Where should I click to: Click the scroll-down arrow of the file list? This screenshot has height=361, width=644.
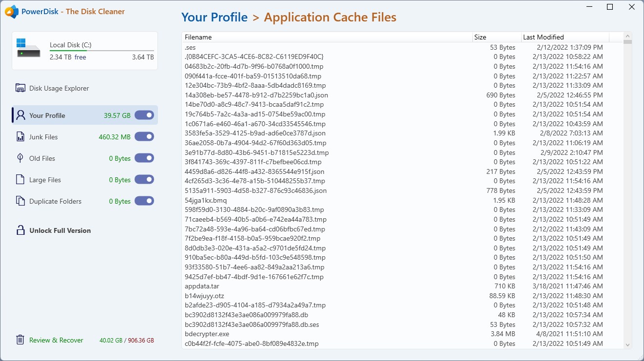[x=627, y=345]
